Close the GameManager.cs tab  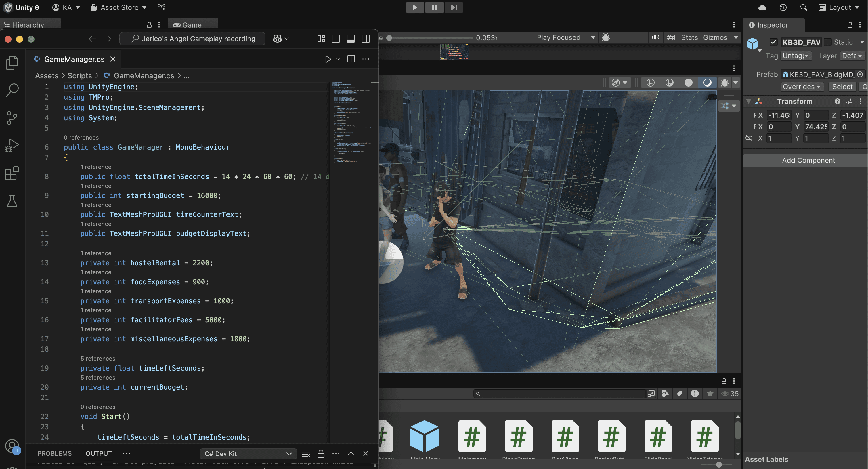point(113,59)
